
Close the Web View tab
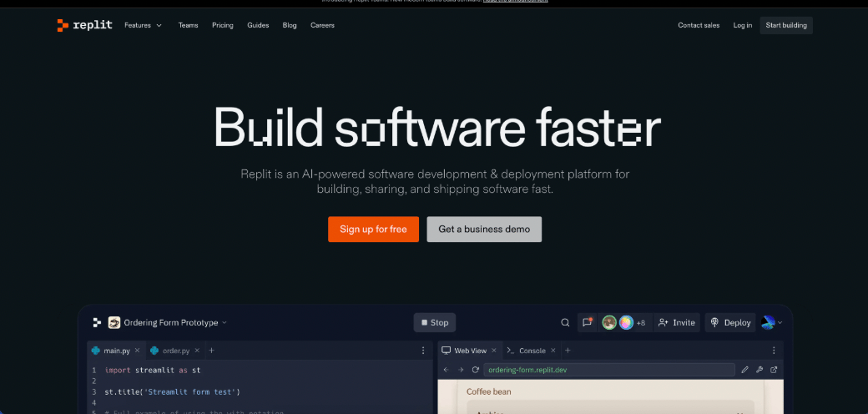tap(494, 351)
